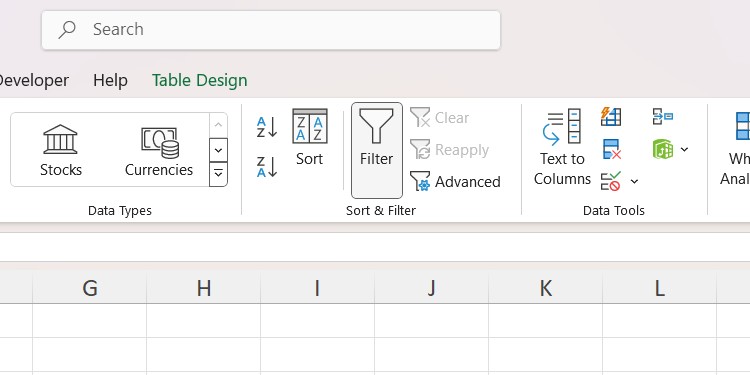The image size is (750, 375).
Task: Open Text to Columns wizard
Action: click(x=562, y=147)
